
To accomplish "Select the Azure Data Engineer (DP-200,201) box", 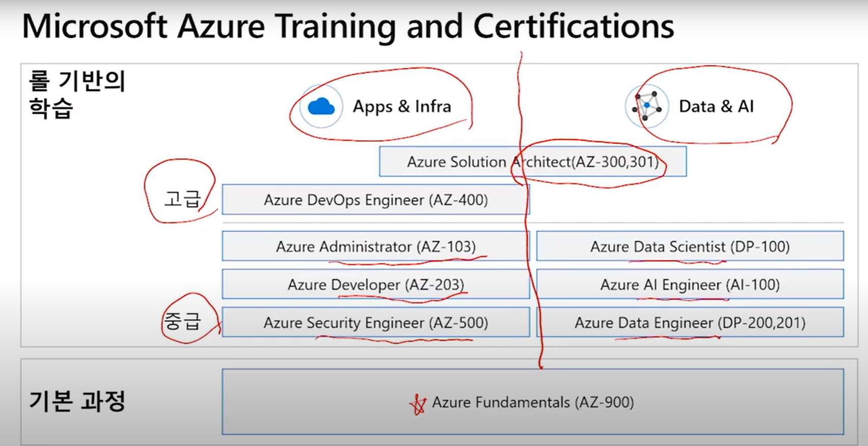I will (690, 322).
